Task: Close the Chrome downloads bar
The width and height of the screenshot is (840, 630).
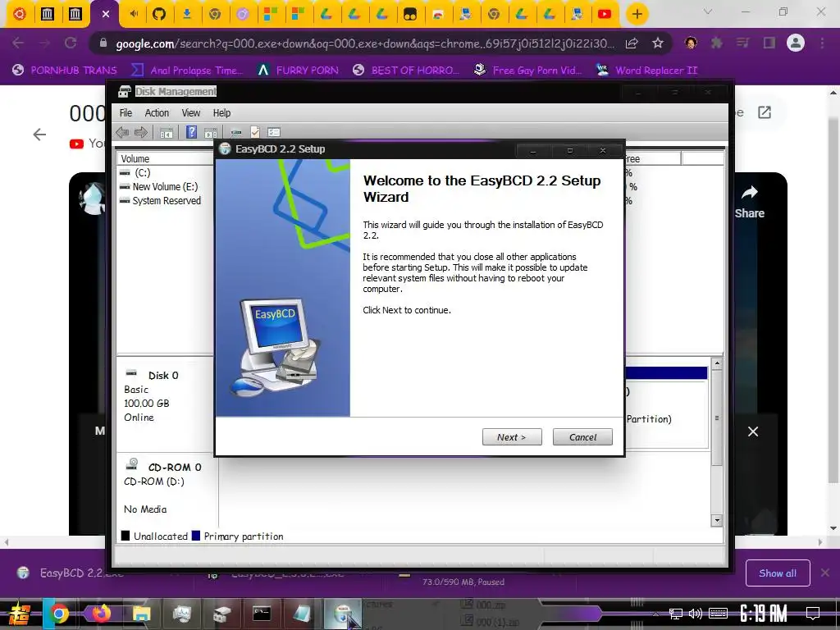Action: pos(825,573)
